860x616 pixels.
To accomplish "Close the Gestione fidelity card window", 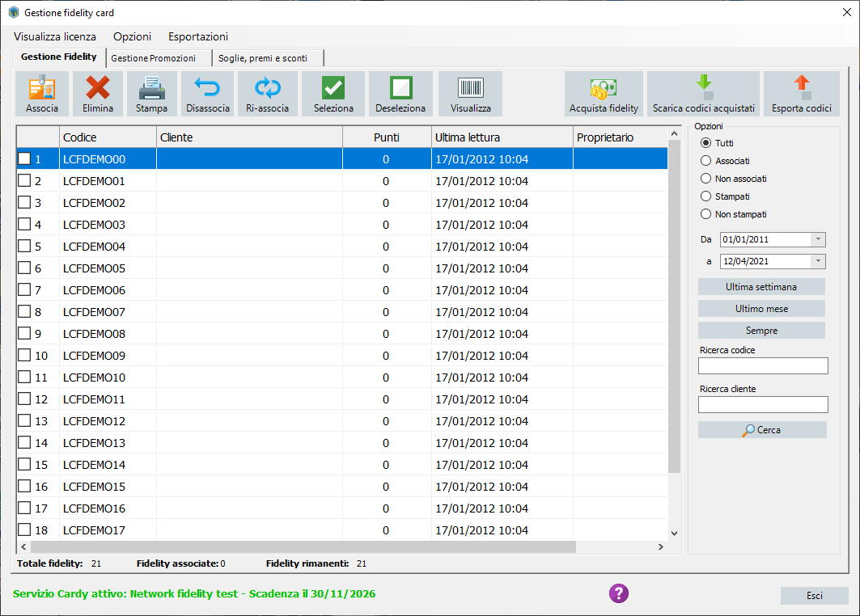I will [847, 12].
